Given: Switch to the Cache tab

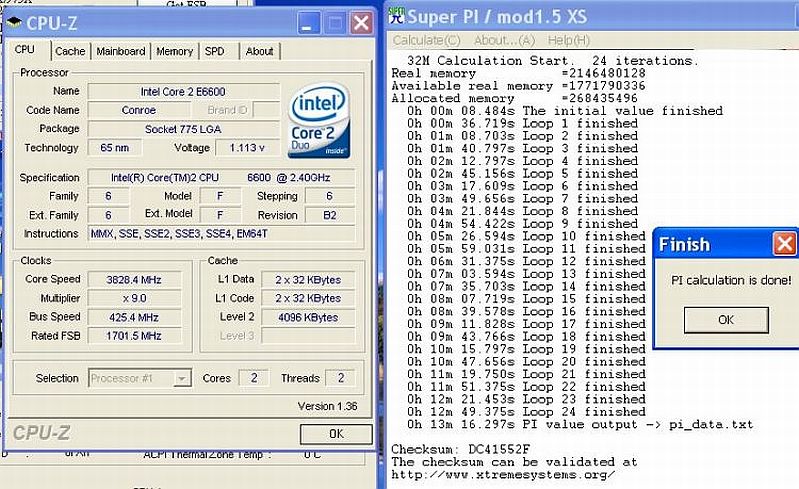Looking at the screenshot, I should (x=70, y=51).
